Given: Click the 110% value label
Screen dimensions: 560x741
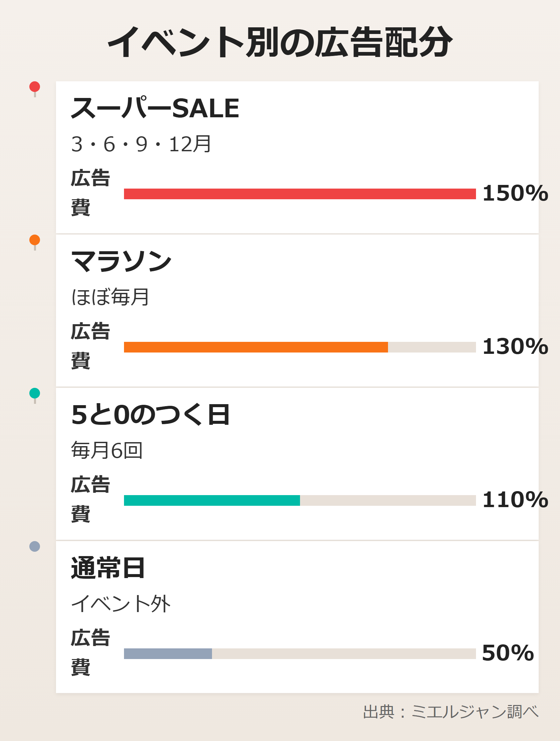Looking at the screenshot, I should [x=515, y=500].
